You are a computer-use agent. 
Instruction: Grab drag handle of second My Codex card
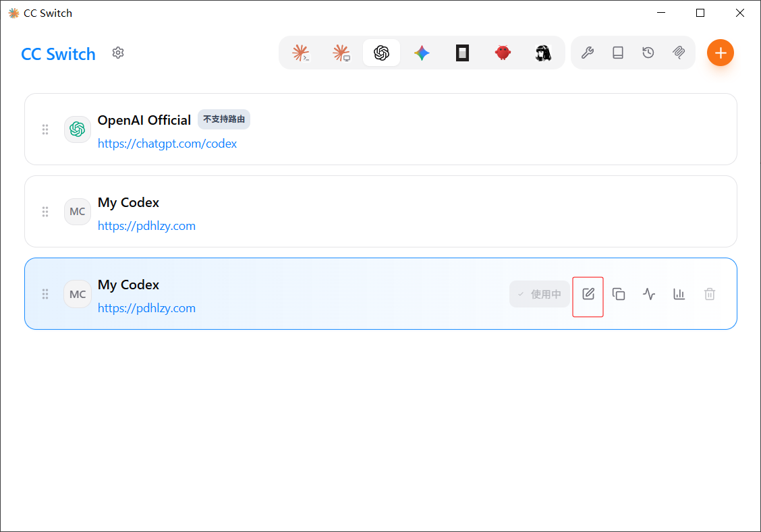click(x=45, y=212)
